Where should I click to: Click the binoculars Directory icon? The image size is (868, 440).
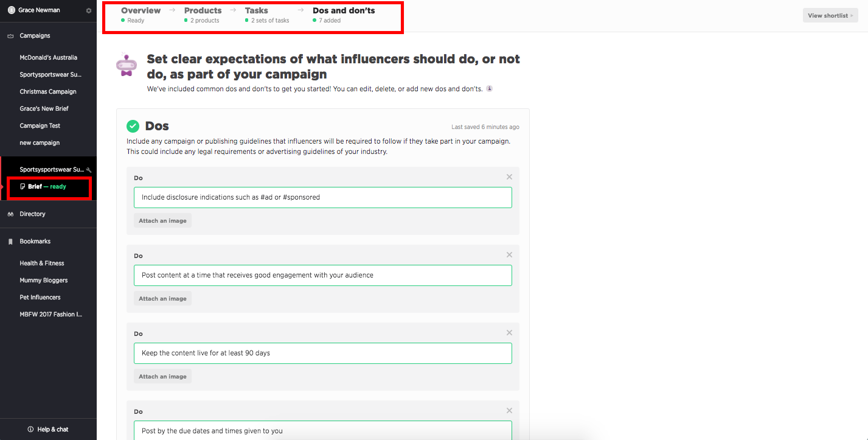click(10, 214)
